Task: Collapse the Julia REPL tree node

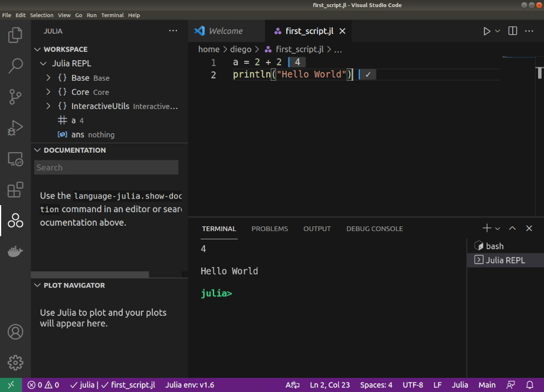Action: (44, 64)
